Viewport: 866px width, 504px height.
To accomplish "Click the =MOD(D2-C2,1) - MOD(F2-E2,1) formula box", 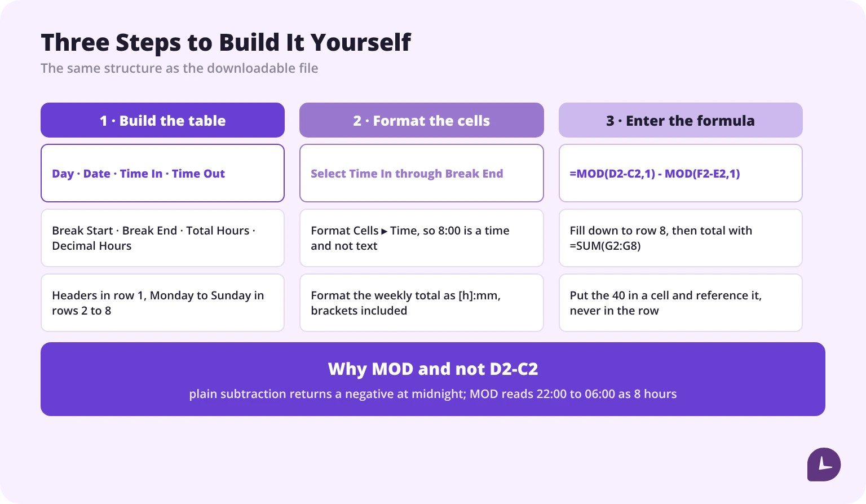I will (681, 173).
